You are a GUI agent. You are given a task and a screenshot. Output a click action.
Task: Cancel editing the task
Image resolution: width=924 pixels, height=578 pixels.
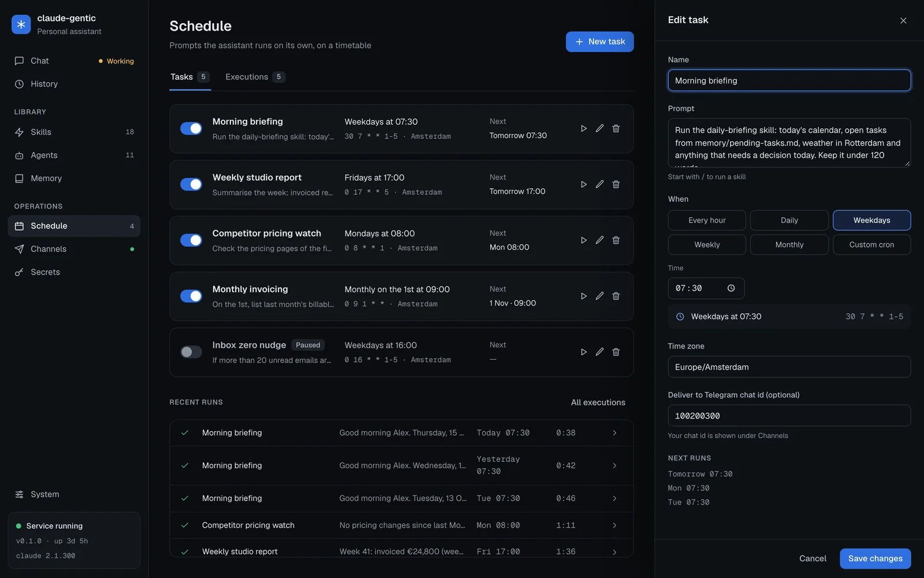coord(813,558)
